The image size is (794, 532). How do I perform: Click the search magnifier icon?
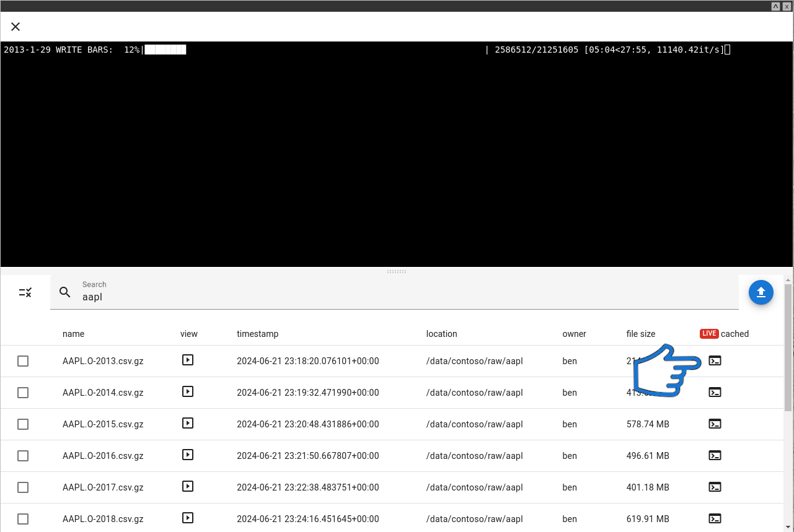tap(65, 292)
